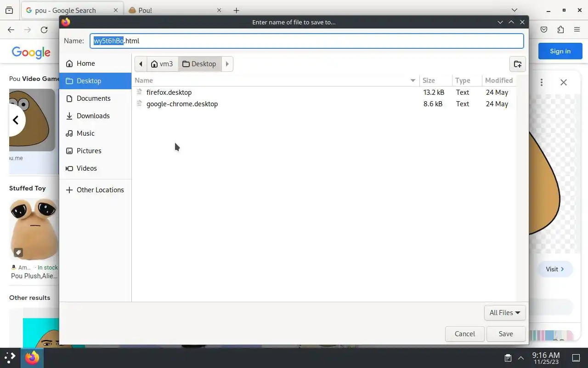Viewport: 588px width, 368px height.
Task: Switch to the 'Pou!' tab
Action: coord(175,10)
